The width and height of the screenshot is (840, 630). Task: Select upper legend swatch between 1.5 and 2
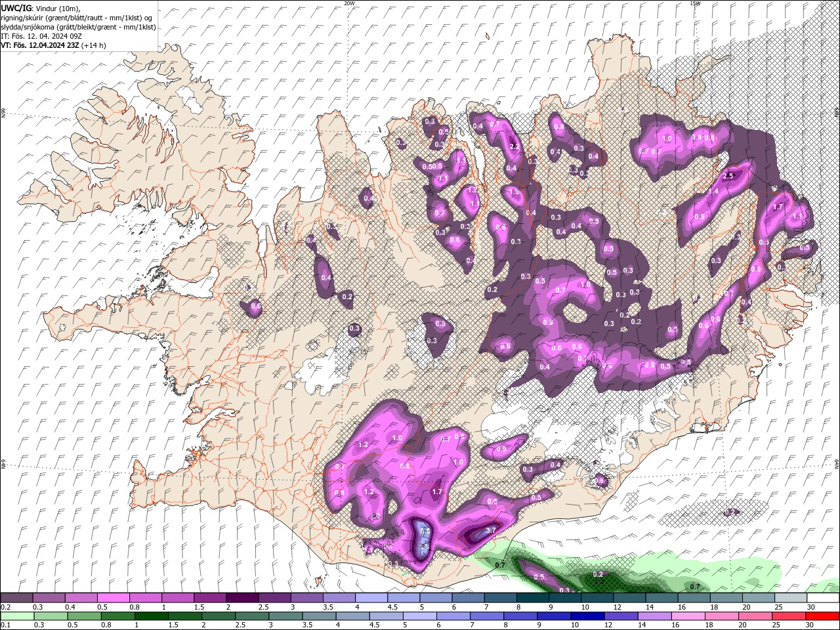210,598
